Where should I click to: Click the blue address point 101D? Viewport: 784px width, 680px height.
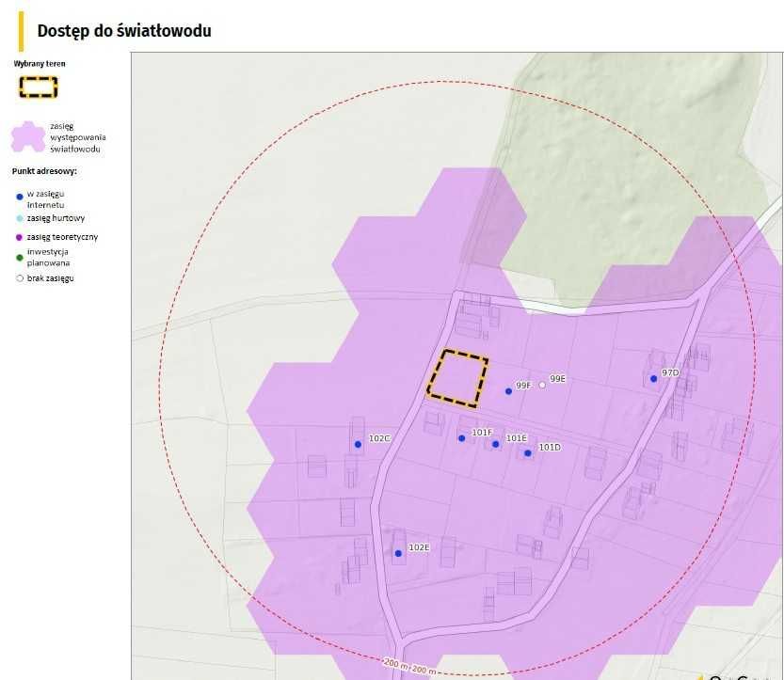click(528, 453)
